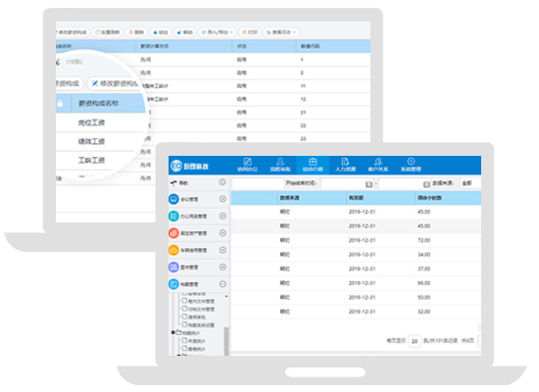Open the 导入/导出 dropdown
Image resolution: width=539 pixels, height=392 pixels.
pos(218,32)
